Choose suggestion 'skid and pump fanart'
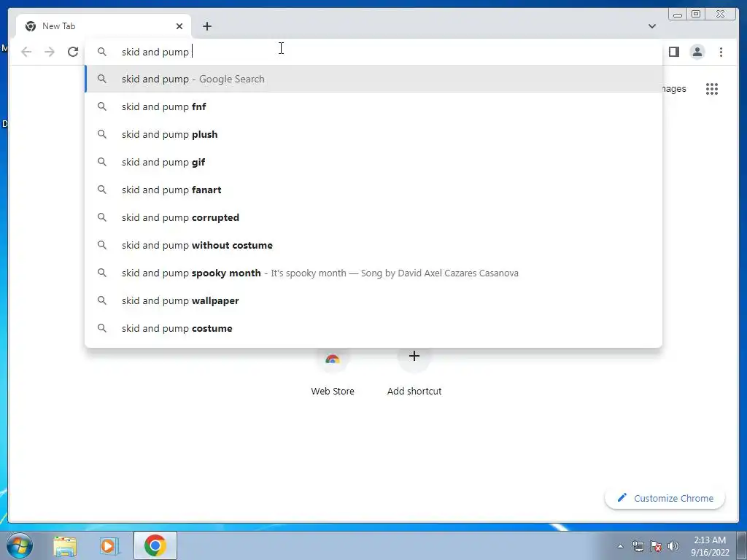Viewport: 747px width, 560px height. click(373, 190)
